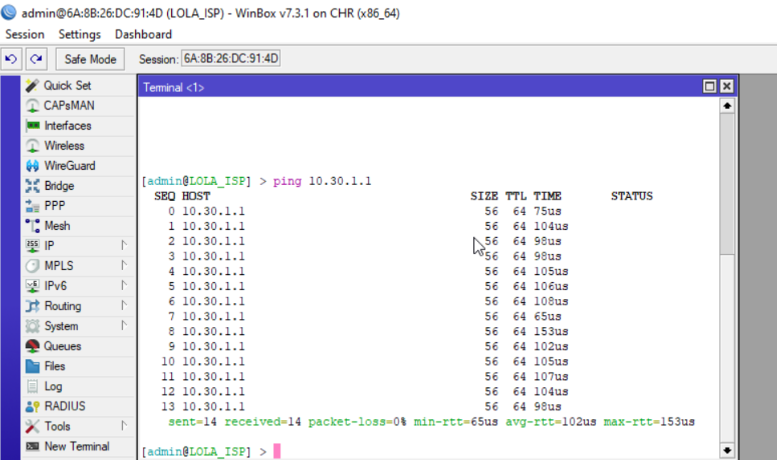Open RADIUS settings

point(64,406)
